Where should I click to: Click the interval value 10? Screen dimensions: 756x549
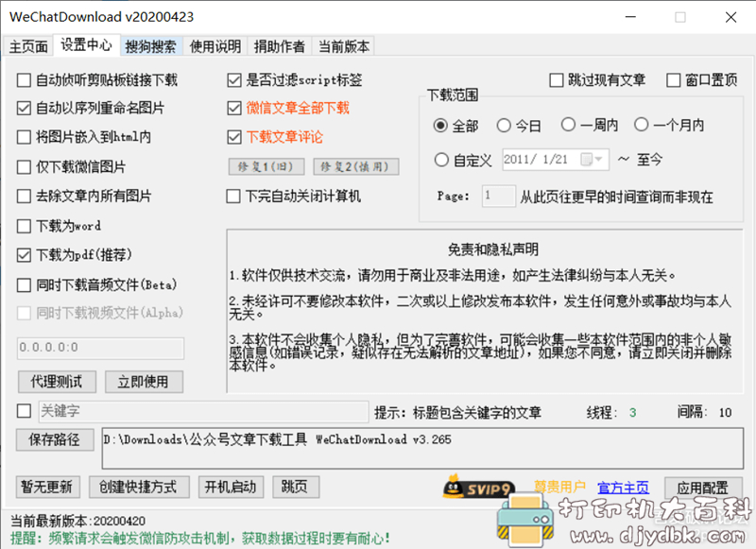(x=725, y=413)
